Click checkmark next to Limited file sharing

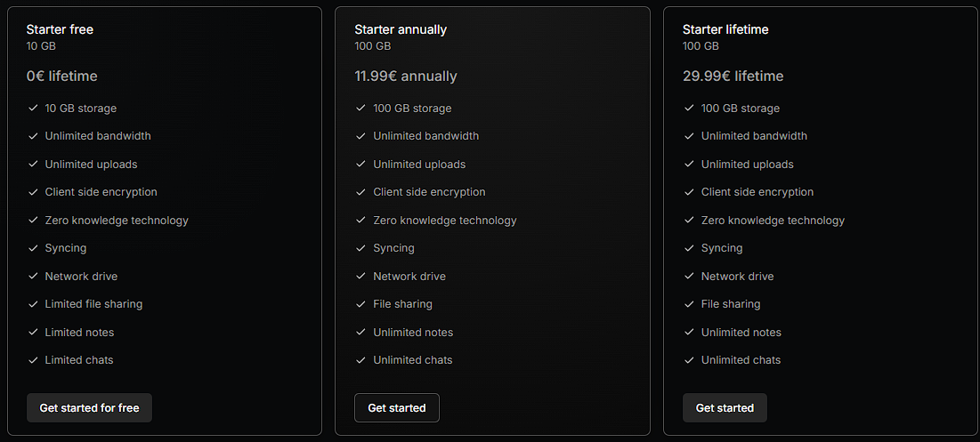33,304
